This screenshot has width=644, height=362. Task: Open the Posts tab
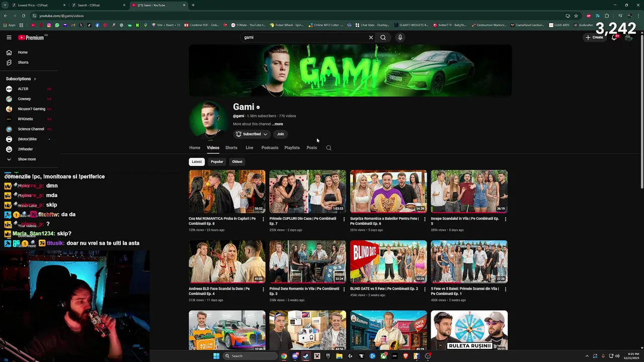312,148
